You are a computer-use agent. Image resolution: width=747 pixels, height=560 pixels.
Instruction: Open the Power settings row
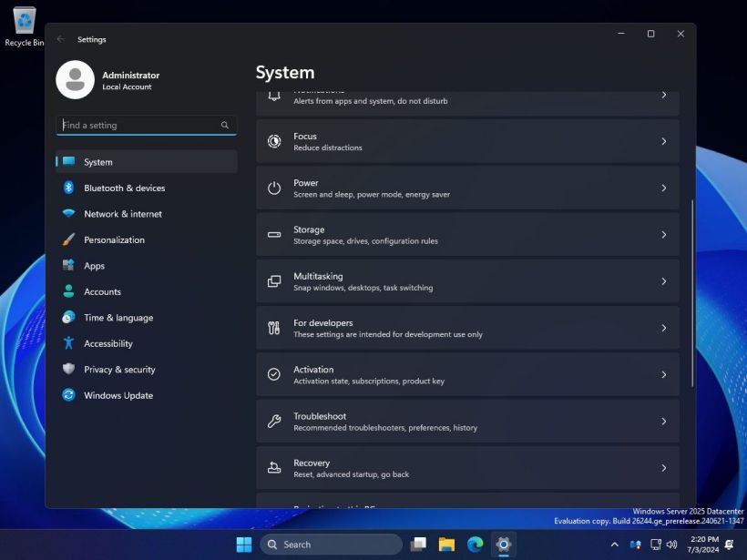click(x=466, y=188)
